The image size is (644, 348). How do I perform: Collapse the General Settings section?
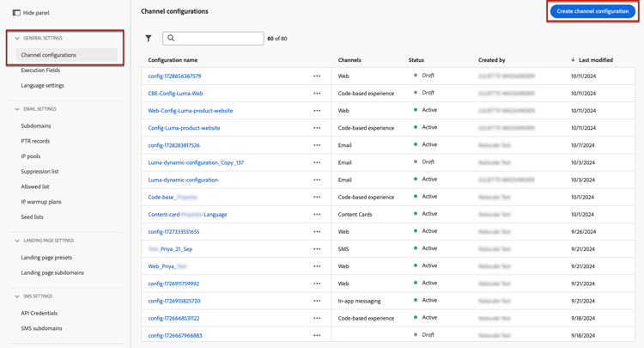pos(17,39)
